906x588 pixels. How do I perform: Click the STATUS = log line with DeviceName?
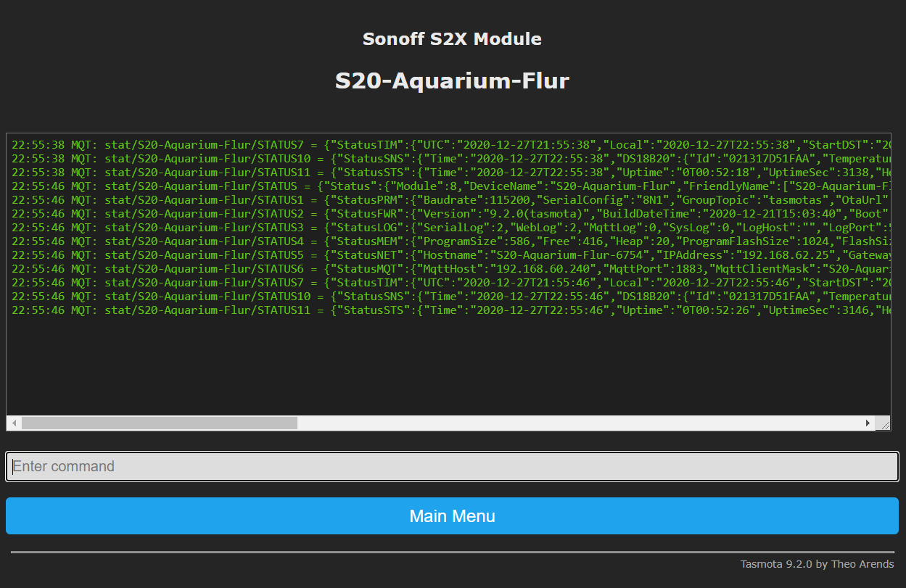coord(450,186)
